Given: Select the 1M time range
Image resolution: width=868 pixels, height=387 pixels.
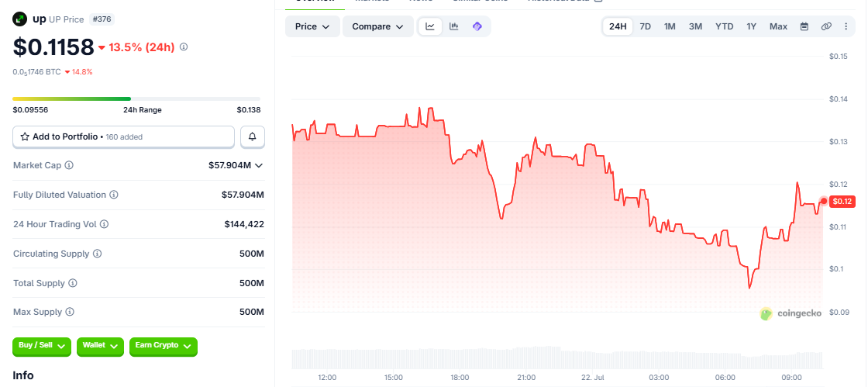Looking at the screenshot, I should tap(670, 26).
